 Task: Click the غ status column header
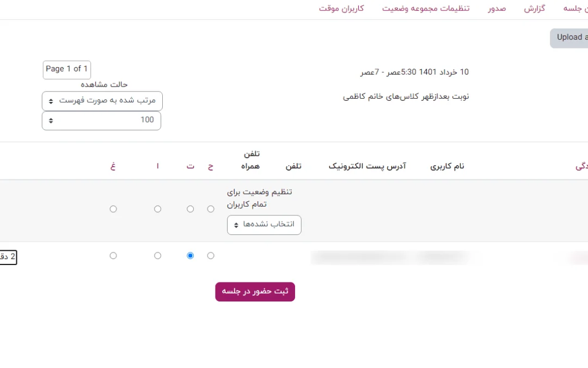click(x=113, y=166)
